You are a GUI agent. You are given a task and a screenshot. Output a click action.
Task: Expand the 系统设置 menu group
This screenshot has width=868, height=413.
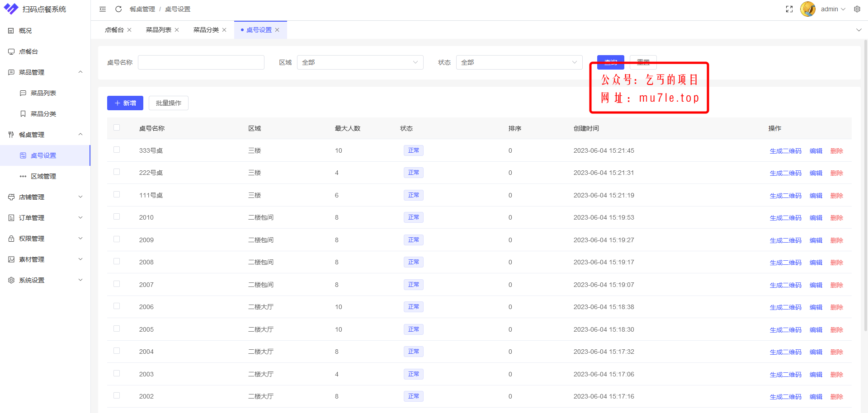point(45,280)
